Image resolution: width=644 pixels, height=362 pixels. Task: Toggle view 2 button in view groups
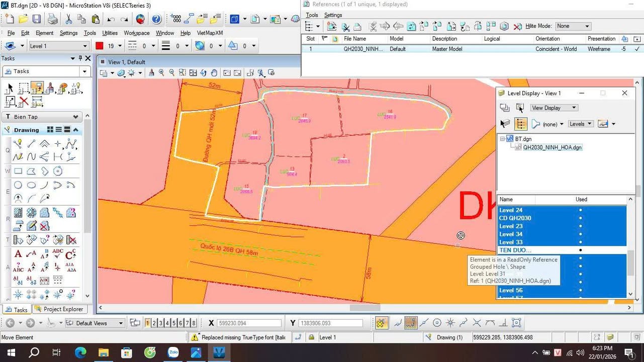click(x=154, y=323)
